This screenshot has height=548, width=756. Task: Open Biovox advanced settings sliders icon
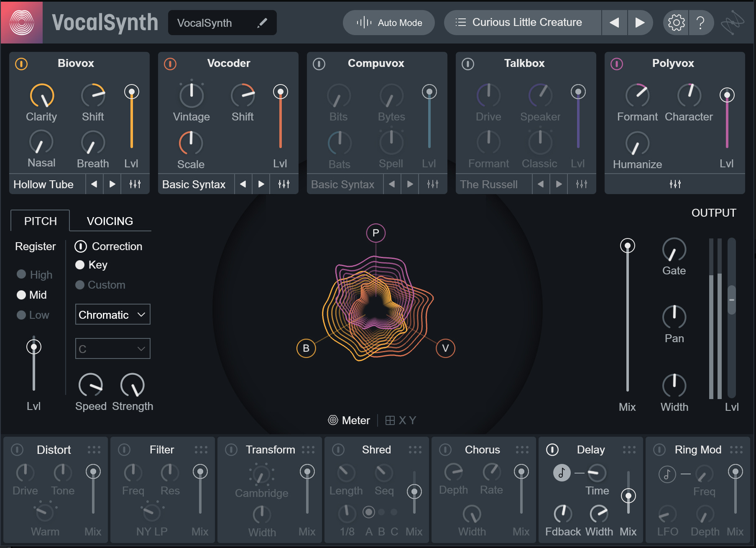coord(135,184)
